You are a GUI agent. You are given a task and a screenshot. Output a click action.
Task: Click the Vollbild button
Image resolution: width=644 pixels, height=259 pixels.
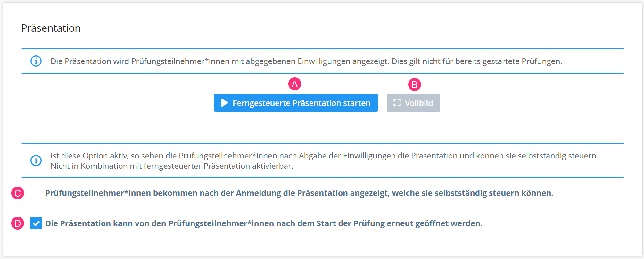[413, 102]
